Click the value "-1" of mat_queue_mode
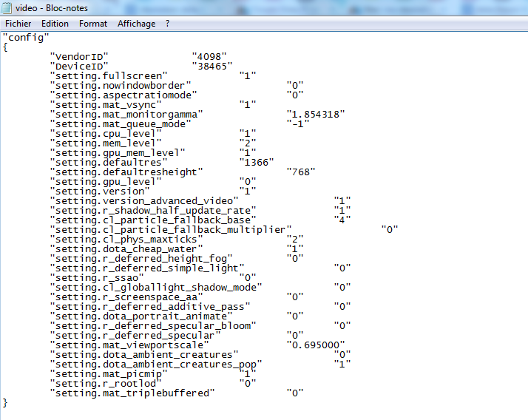The image size is (528, 420). pyautogui.click(x=298, y=124)
